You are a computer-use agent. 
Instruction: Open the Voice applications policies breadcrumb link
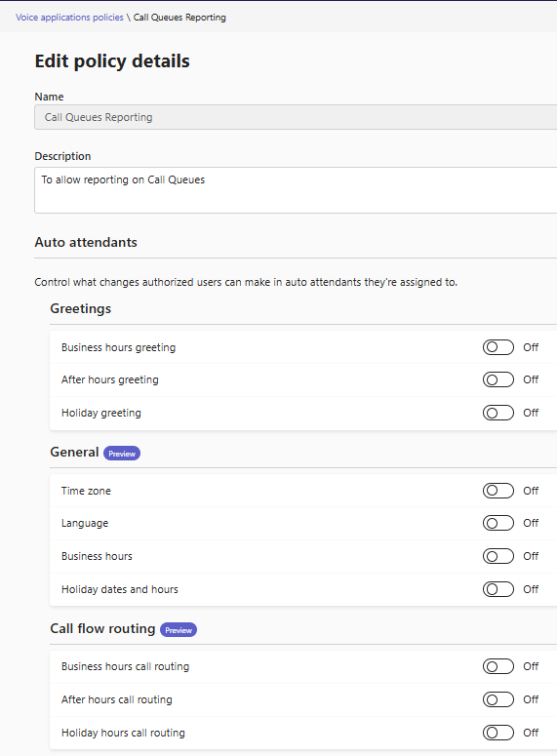click(x=69, y=18)
